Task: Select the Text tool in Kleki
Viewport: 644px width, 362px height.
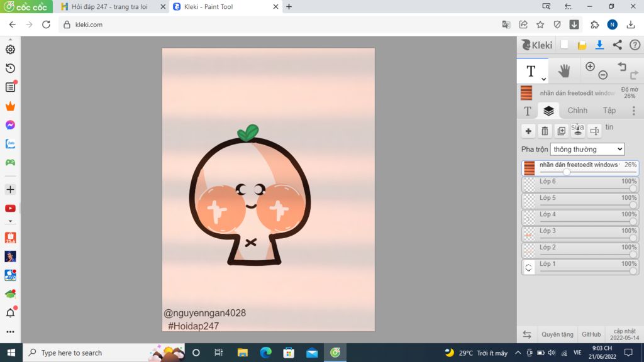Action: [531, 71]
